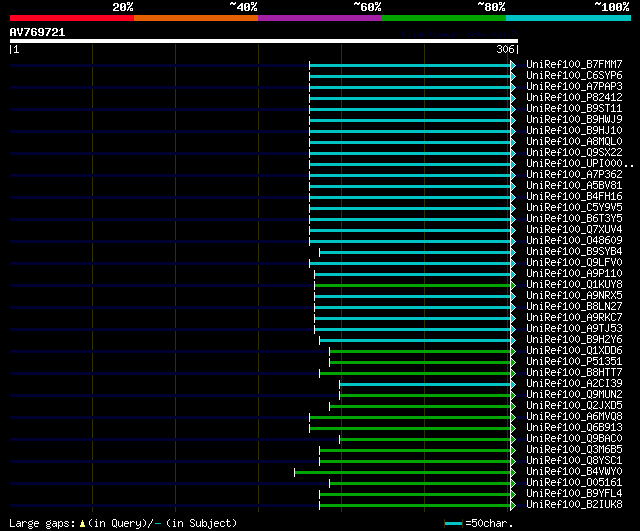Click UniRef100_A7P362 label
This screenshot has height=531, width=640.
click(574, 175)
